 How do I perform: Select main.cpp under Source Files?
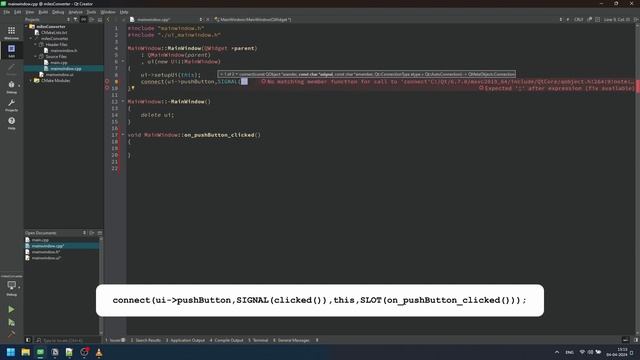point(59,62)
